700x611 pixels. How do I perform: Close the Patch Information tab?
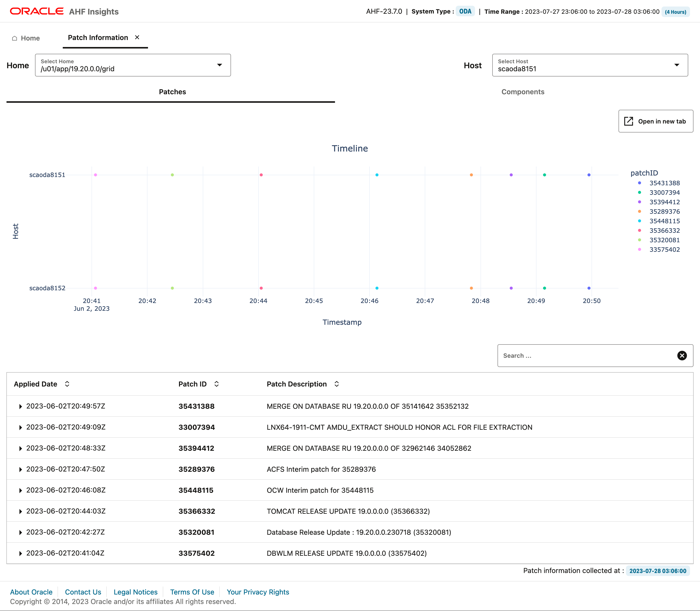click(137, 37)
